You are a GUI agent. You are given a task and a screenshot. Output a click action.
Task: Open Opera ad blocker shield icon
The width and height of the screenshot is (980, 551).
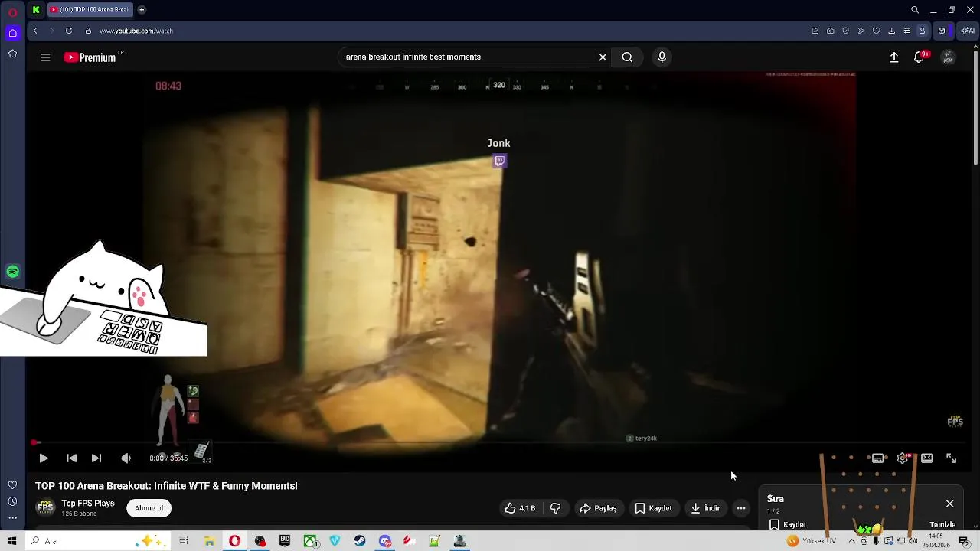[846, 31]
